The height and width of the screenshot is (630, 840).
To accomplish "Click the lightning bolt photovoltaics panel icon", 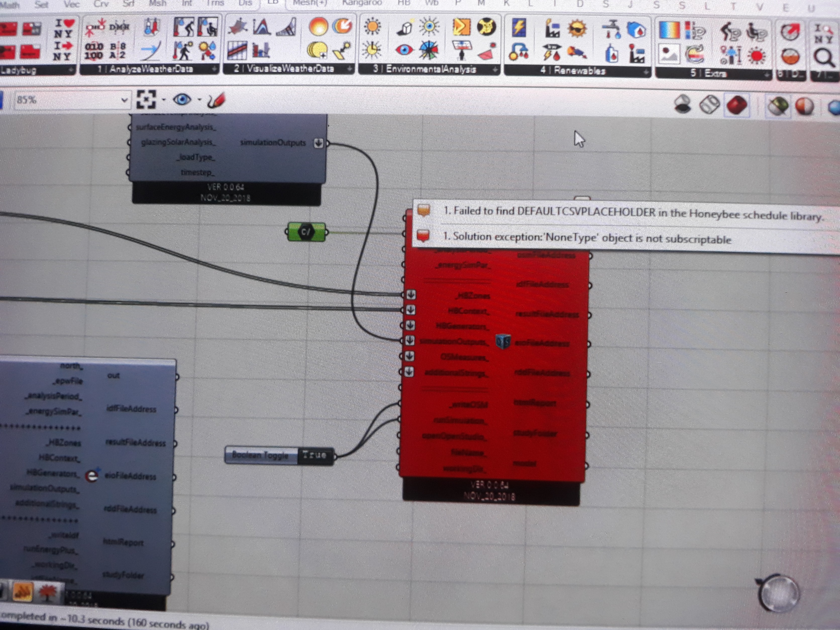I will point(518,28).
